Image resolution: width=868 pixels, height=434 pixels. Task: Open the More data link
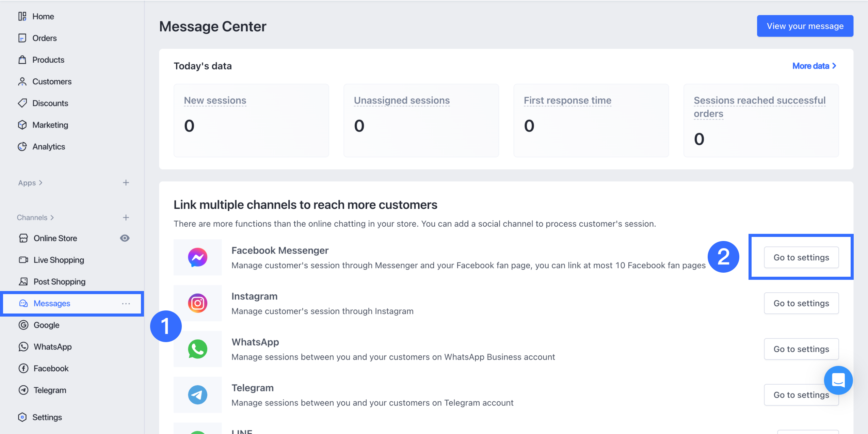814,66
